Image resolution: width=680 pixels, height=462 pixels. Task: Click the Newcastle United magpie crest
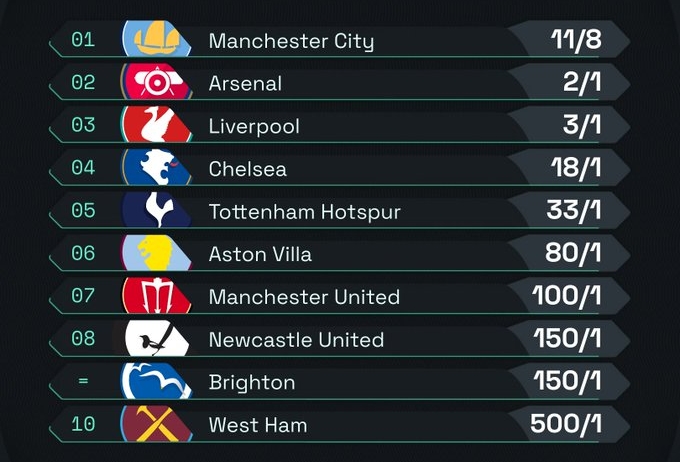(157, 338)
